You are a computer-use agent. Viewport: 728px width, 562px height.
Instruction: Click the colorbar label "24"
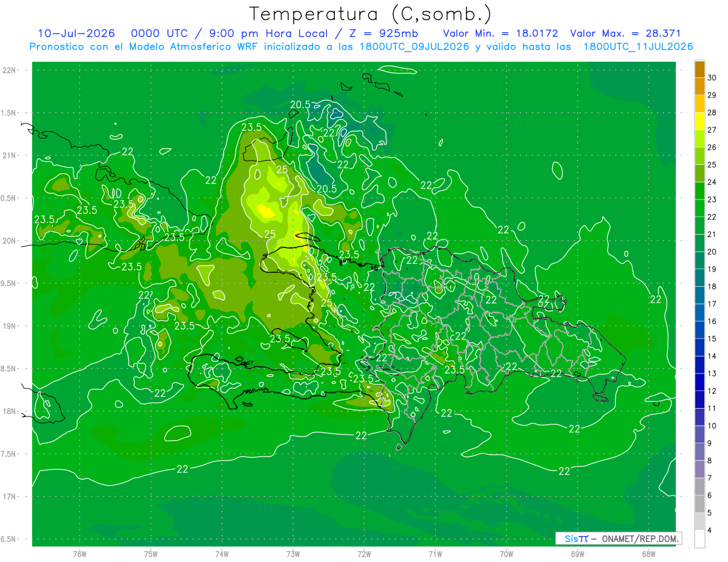(x=712, y=182)
